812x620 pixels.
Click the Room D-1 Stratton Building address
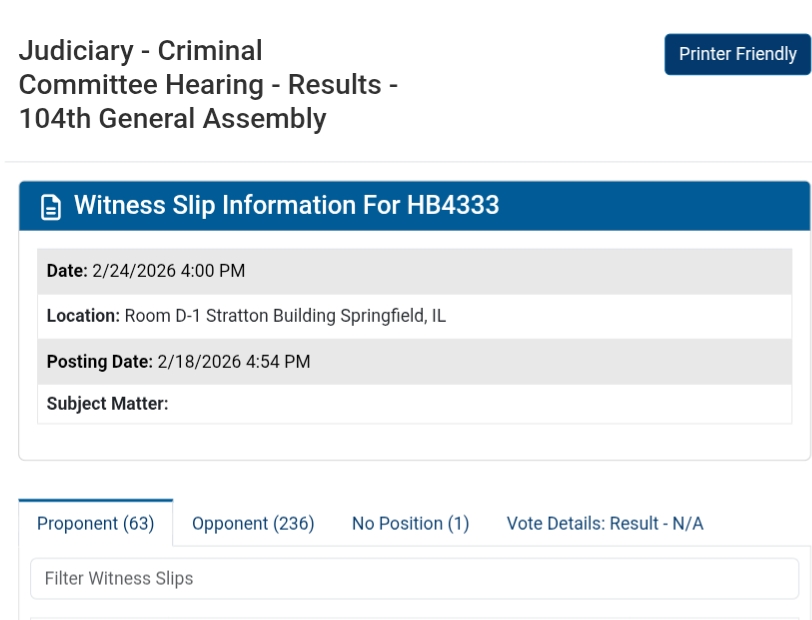point(285,316)
